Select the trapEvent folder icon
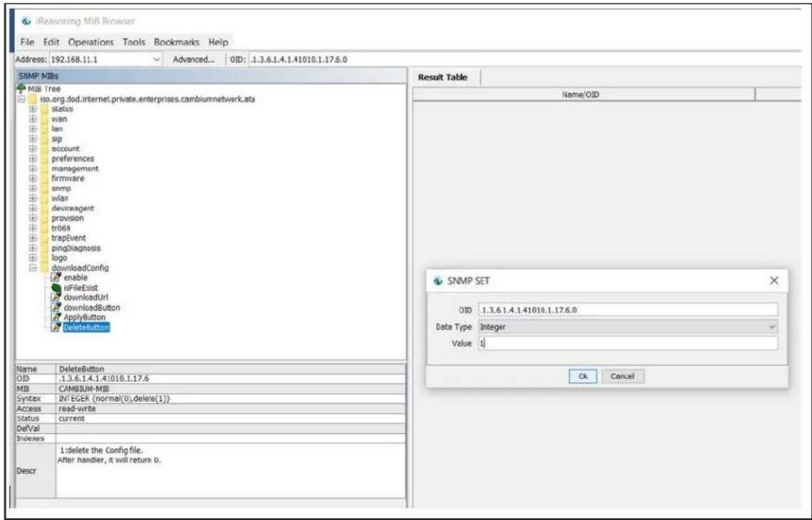The image size is (812, 520). [45, 238]
